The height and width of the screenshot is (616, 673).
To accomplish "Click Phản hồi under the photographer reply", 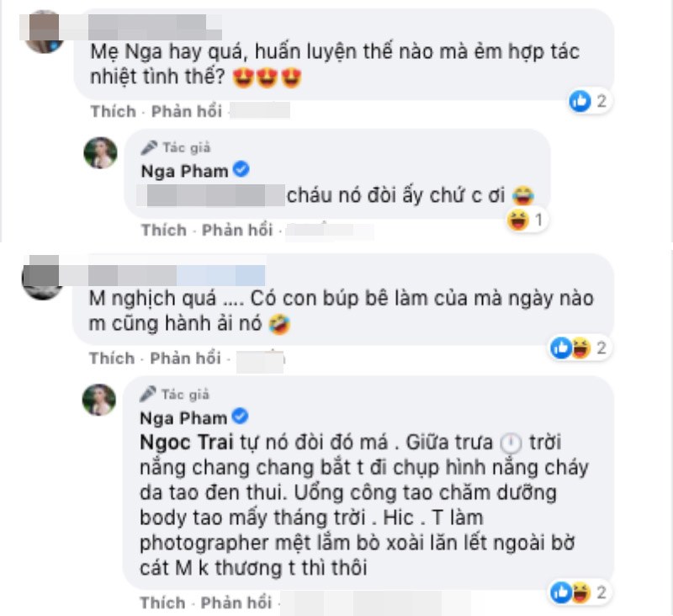I will pyautogui.click(x=236, y=603).
